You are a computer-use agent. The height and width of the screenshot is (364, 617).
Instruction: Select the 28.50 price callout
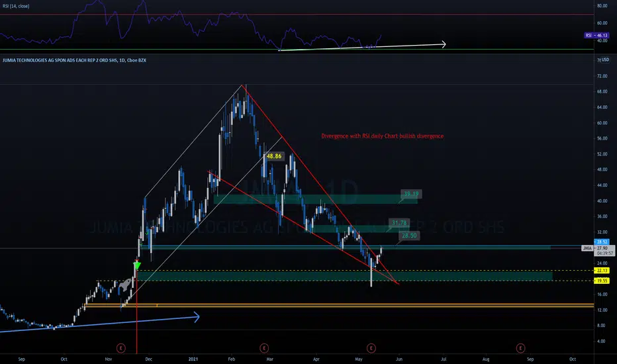pos(409,236)
